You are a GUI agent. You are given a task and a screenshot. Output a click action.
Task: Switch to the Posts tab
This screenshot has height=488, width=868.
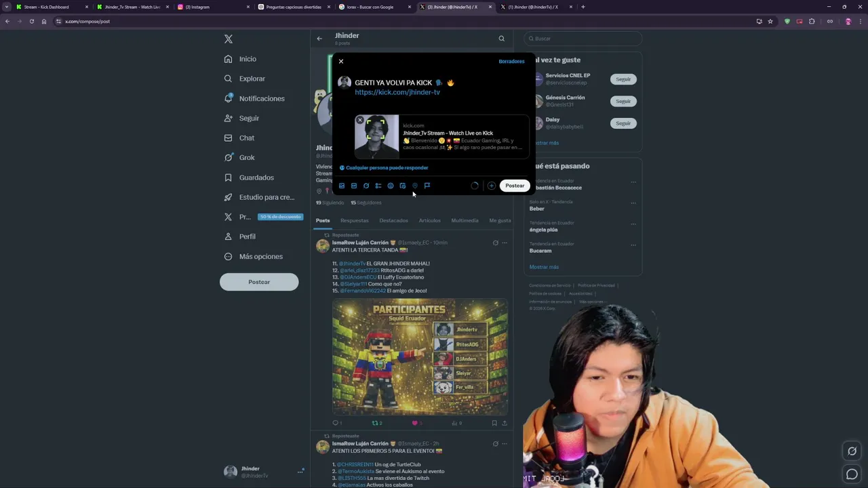coord(323,220)
